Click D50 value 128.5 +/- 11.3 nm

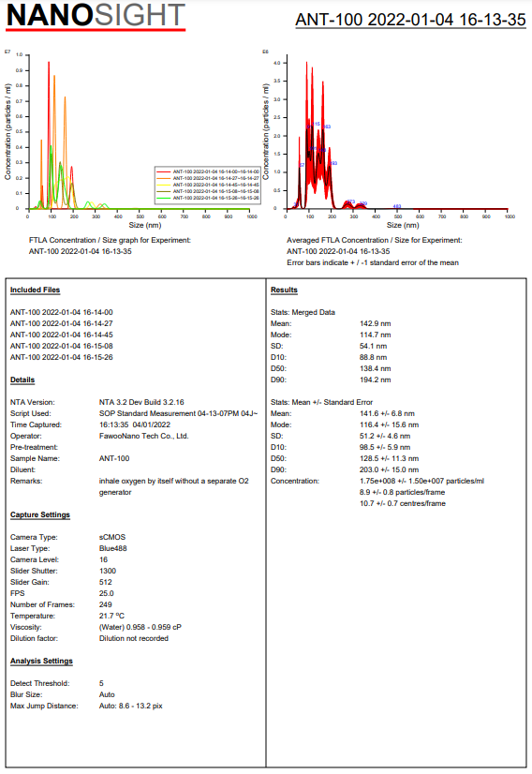tap(389, 458)
